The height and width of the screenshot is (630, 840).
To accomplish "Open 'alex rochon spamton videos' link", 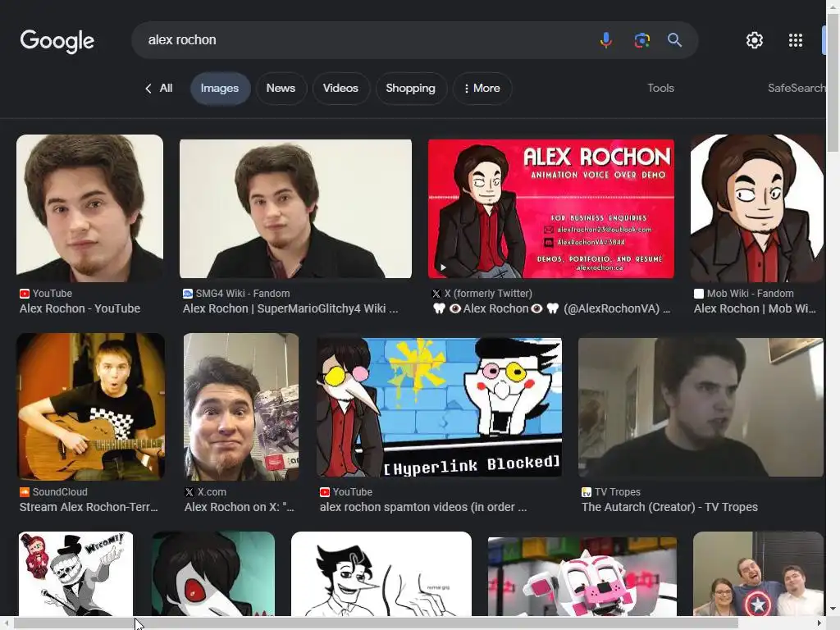I will click(x=423, y=507).
